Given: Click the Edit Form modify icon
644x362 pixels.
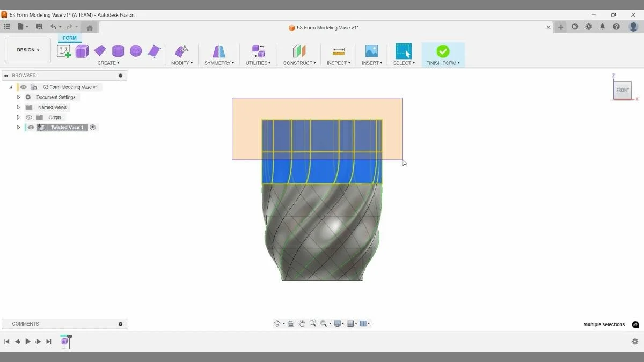Looking at the screenshot, I should click(x=182, y=51).
